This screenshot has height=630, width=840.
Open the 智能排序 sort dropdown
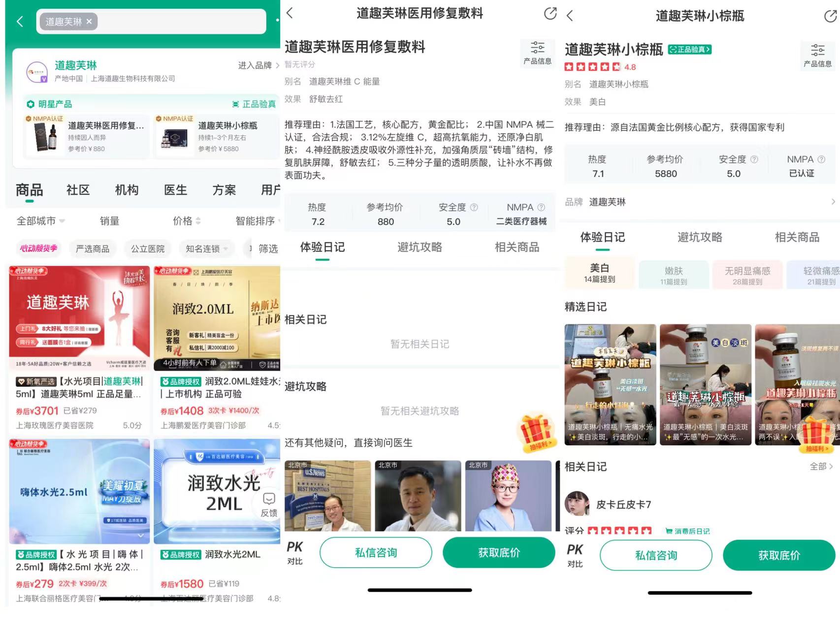point(256,221)
